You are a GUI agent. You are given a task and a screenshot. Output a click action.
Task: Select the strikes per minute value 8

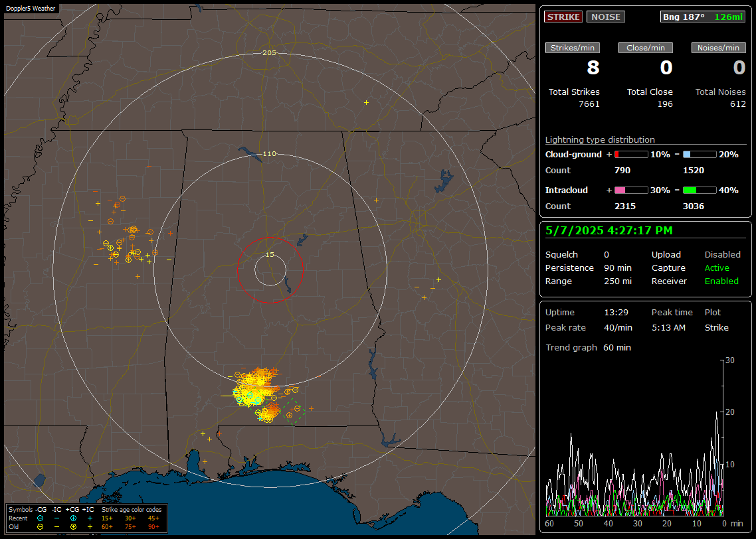click(x=593, y=68)
